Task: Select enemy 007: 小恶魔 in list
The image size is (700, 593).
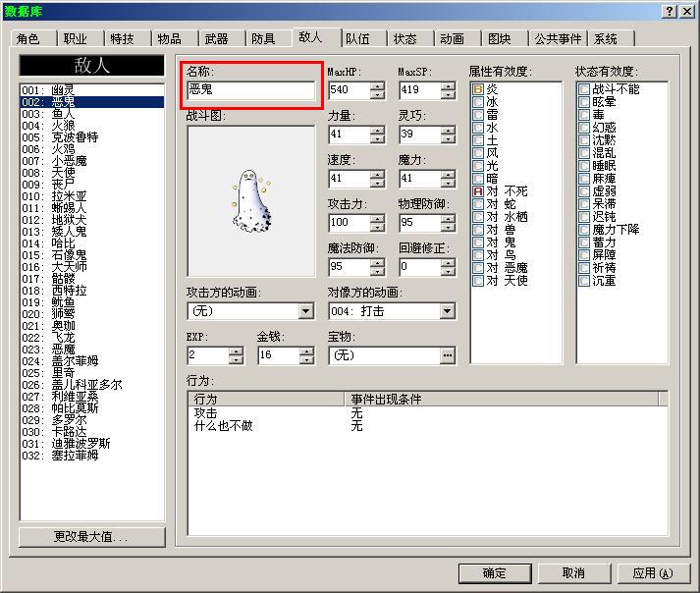Action: point(92,161)
